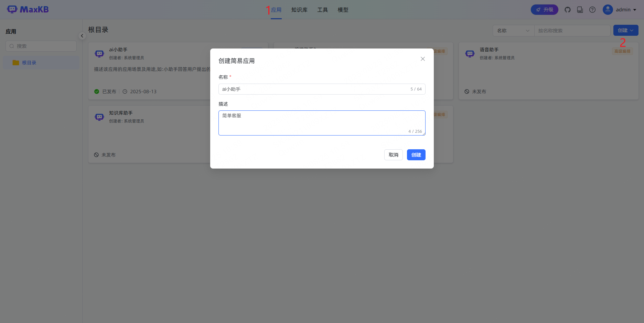Open the documentation book icon
Screen dimensions: 644x323
[580, 10]
